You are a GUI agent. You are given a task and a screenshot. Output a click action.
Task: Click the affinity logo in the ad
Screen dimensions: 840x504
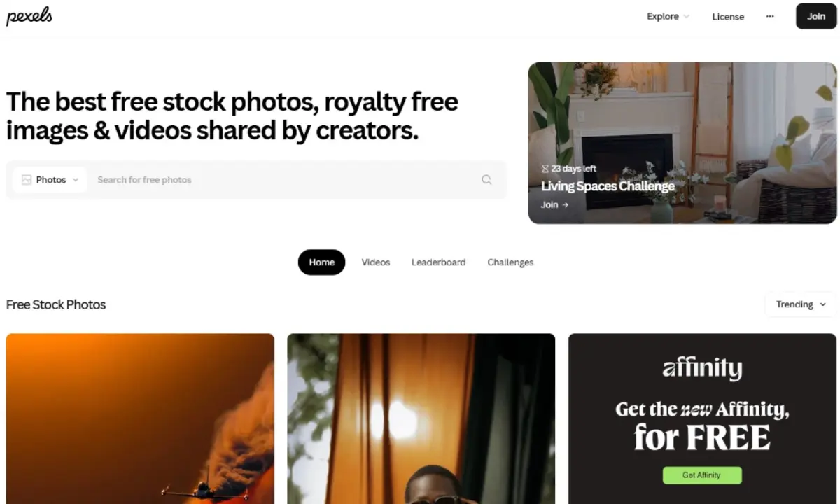tap(702, 368)
